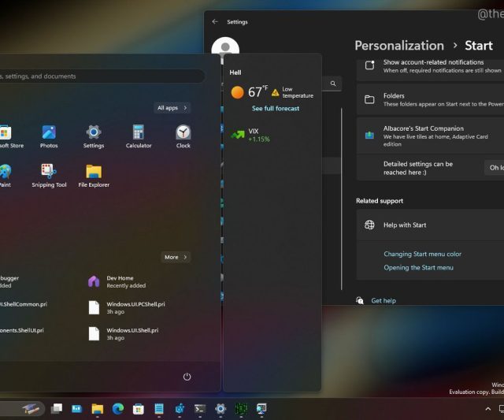The image size is (504, 420).
Task: Click the Get help link
Action: (x=384, y=301)
